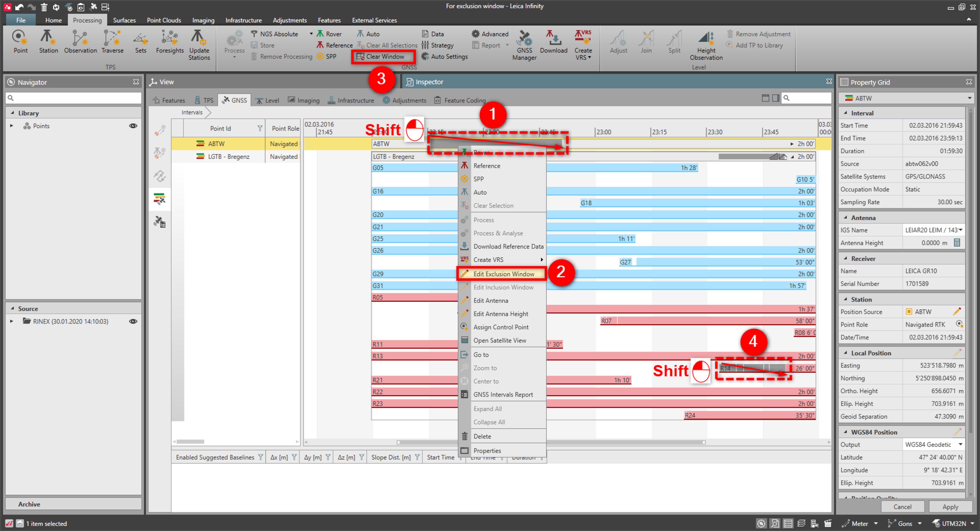This screenshot has width=980, height=531.
Task: Open the Foresights tool
Action: (170, 42)
